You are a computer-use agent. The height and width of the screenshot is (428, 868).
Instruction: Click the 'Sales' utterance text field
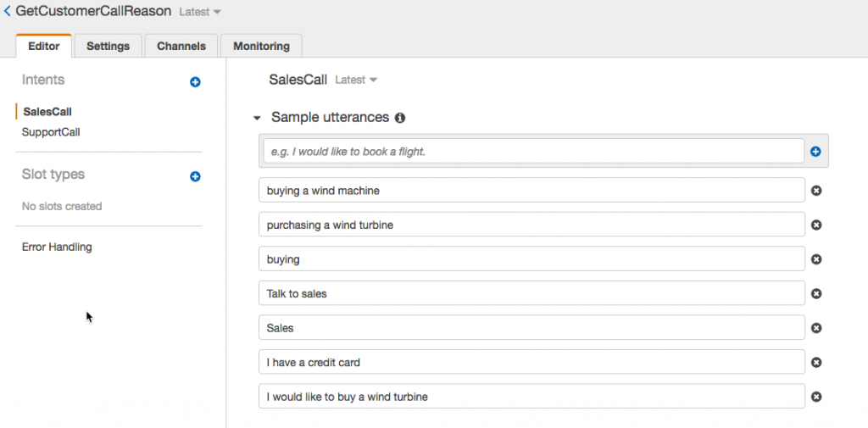tap(532, 328)
